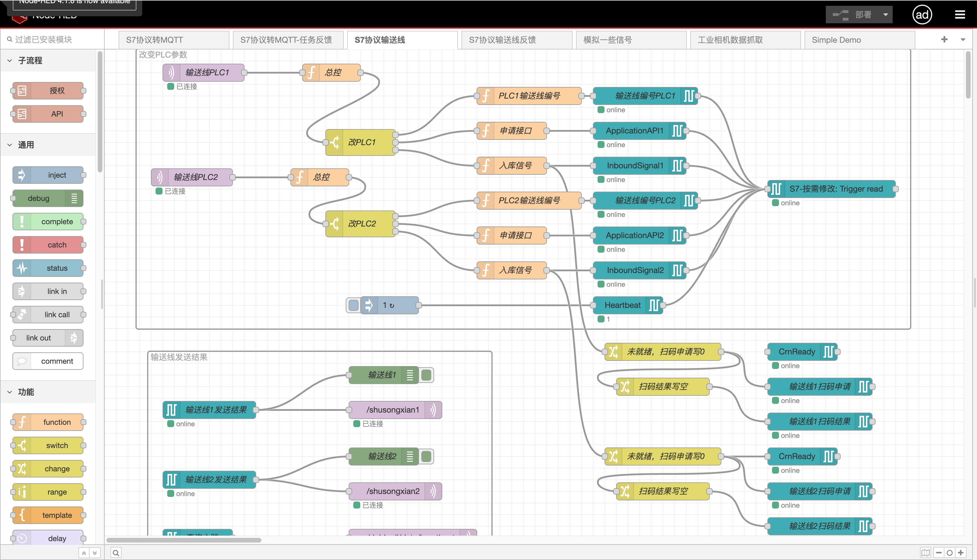Focus the palette filter search field
The height and width of the screenshot is (560, 977).
[52, 40]
